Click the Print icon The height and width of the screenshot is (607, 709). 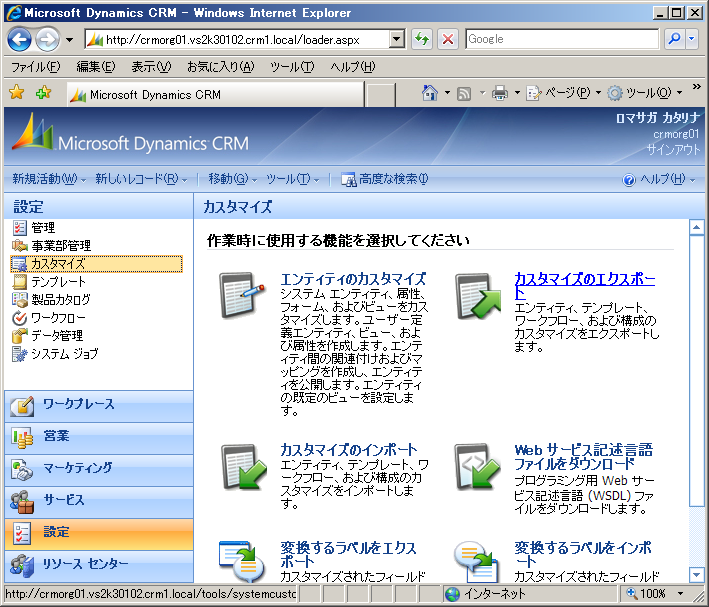tap(500, 93)
